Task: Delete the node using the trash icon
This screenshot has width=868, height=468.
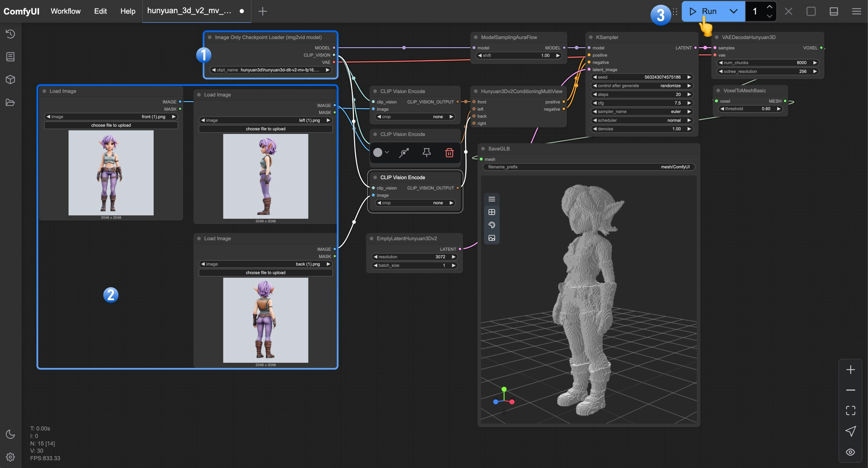Action: click(x=450, y=153)
